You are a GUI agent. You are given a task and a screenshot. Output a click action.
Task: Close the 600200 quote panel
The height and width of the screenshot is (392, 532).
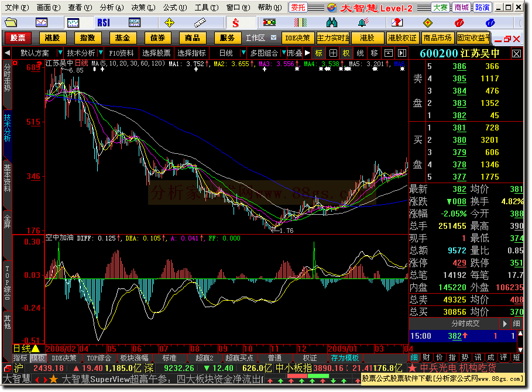coord(516,54)
